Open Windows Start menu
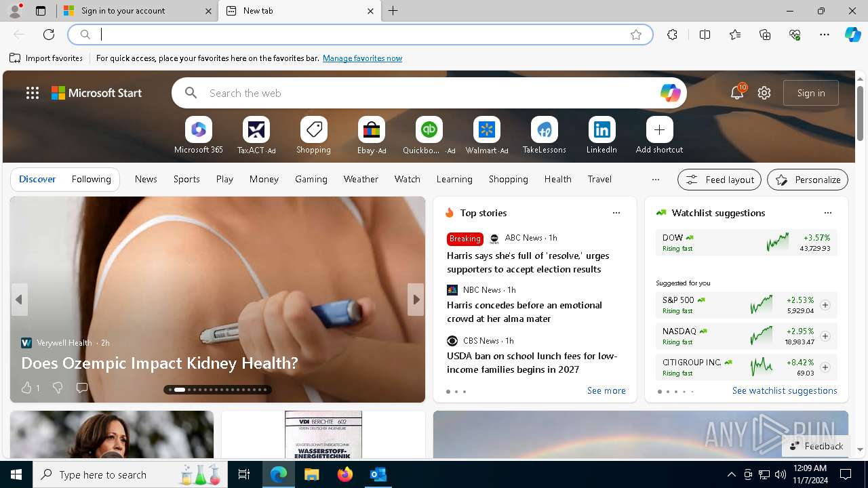868x488 pixels. pyautogui.click(x=16, y=474)
